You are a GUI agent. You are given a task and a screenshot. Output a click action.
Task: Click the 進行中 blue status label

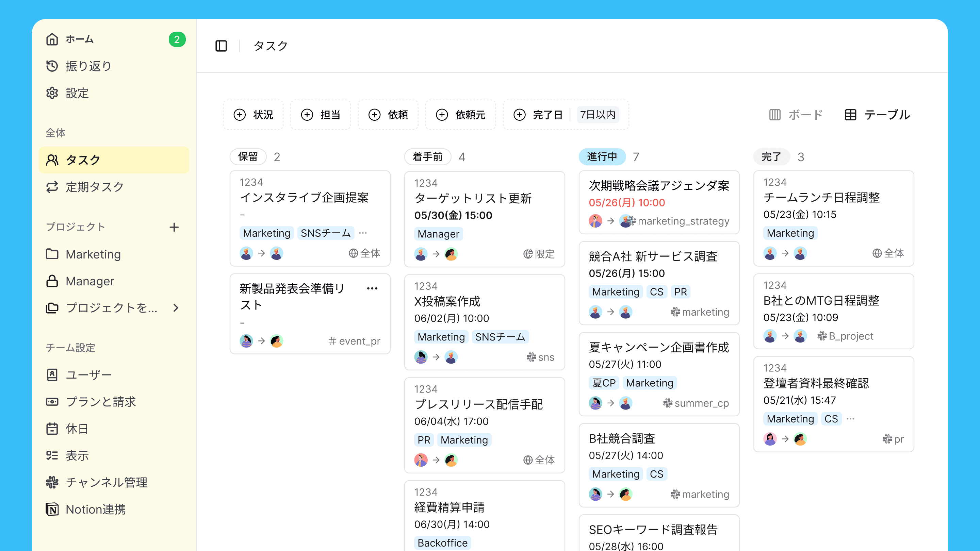[602, 157]
